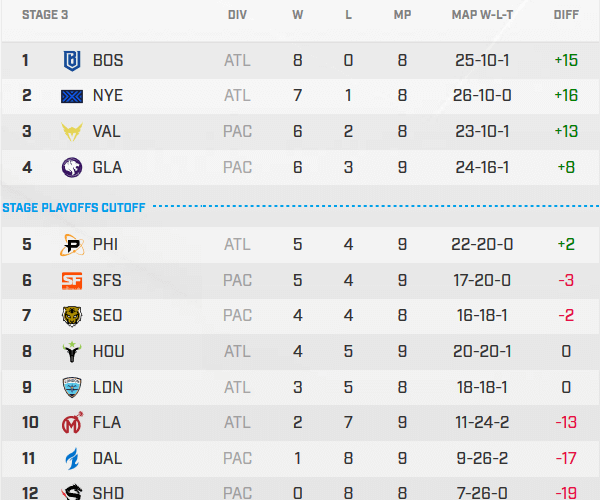600x500 pixels.
Task: Click the Houston Outlaws logo
Action: [x=72, y=351]
